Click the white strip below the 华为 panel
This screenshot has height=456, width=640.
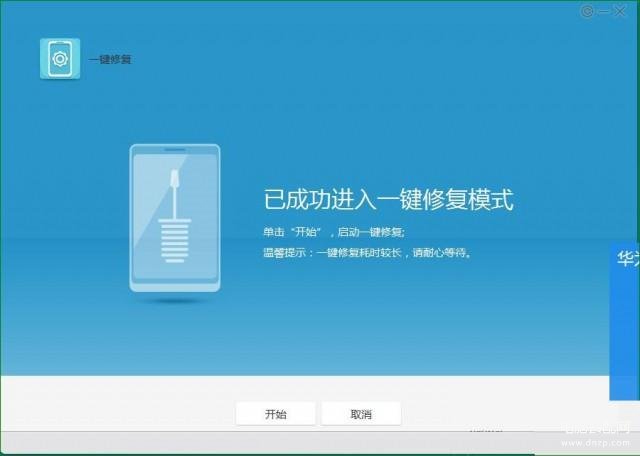coord(624,413)
